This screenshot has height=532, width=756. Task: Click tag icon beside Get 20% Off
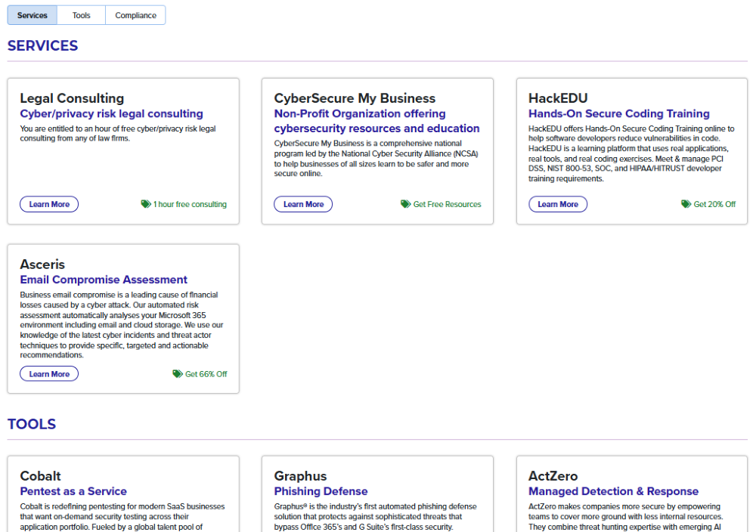(x=686, y=204)
